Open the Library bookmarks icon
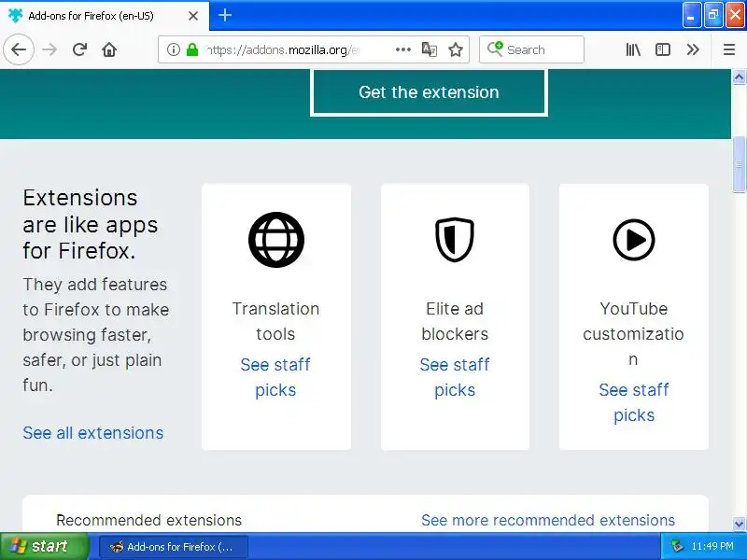747x560 pixels. click(633, 49)
